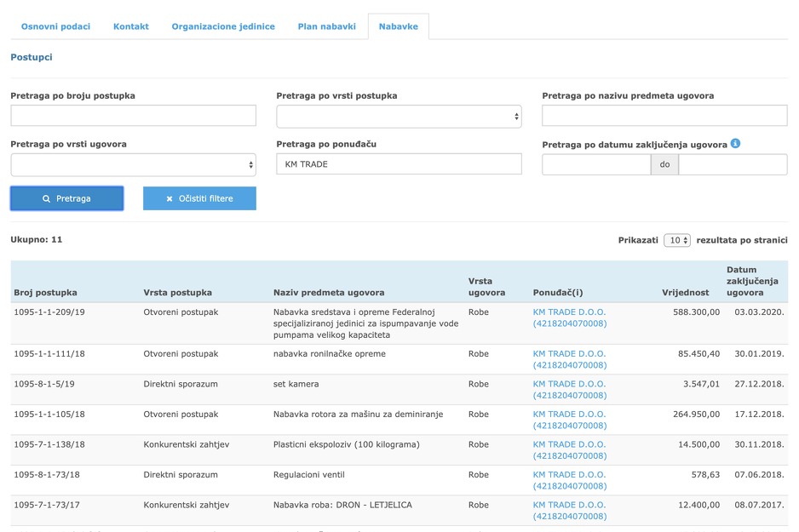Select the Nabavke tab
The width and height of the screenshot is (799, 532).
coord(399,26)
